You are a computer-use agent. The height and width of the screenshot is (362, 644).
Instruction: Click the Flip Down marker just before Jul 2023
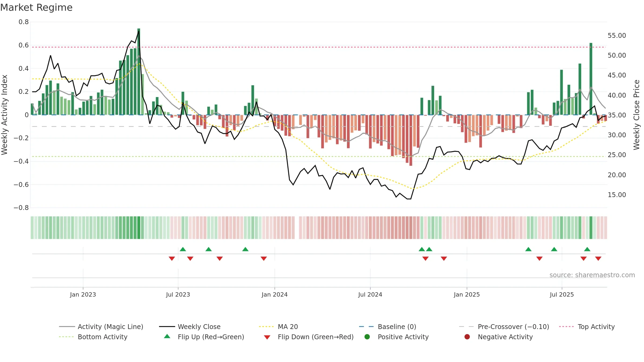coord(172,258)
